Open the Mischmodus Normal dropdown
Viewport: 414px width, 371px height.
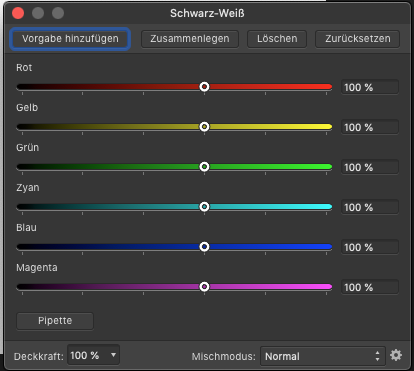(x=323, y=356)
